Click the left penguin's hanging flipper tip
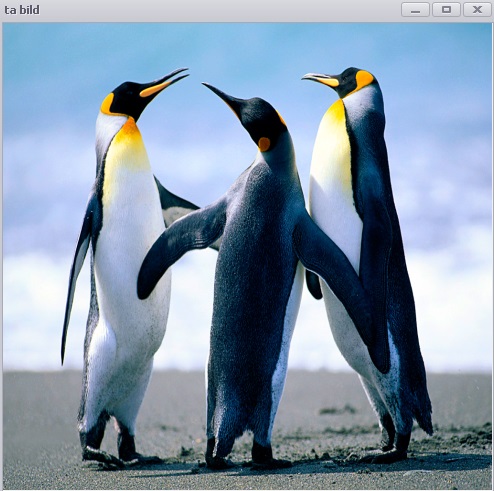 coord(64,347)
